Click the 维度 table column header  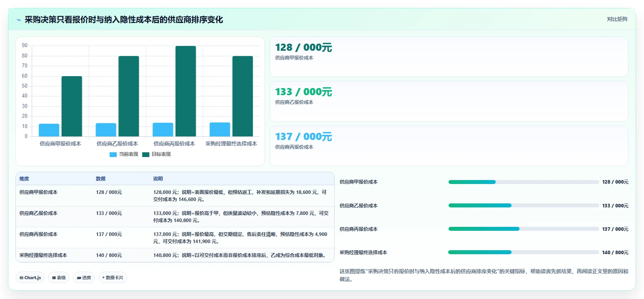tap(24, 179)
